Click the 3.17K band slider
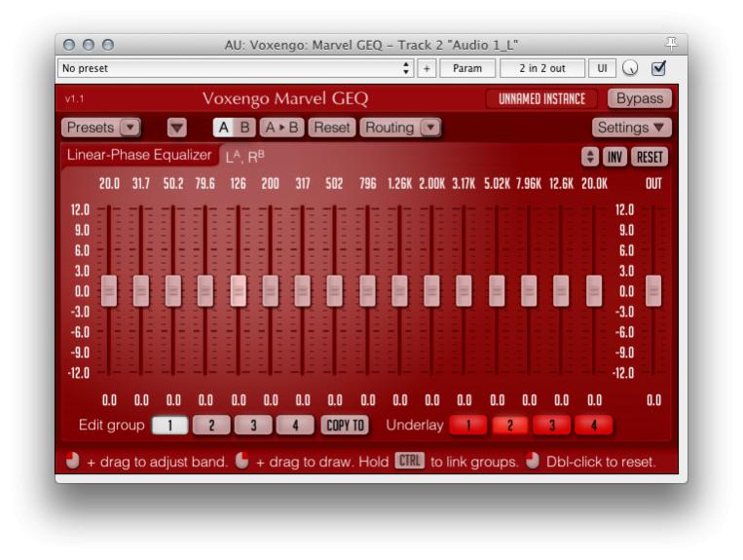743x560 pixels. (x=464, y=290)
